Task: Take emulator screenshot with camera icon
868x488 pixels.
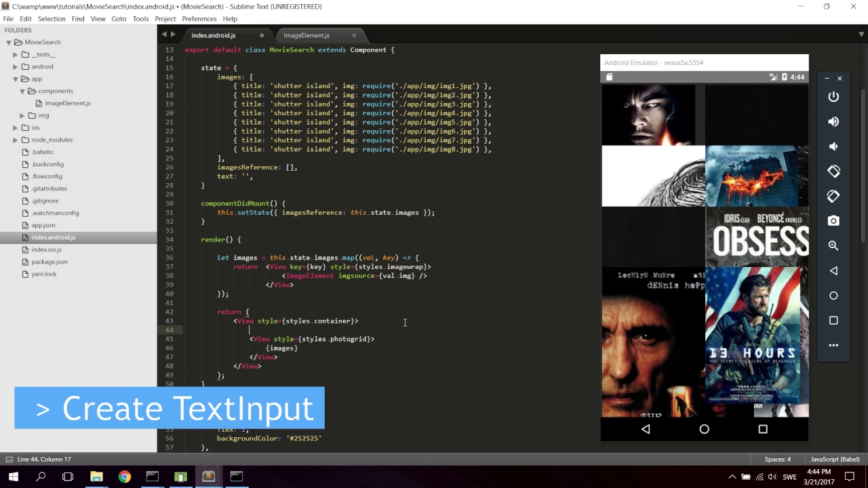Action: [833, 221]
